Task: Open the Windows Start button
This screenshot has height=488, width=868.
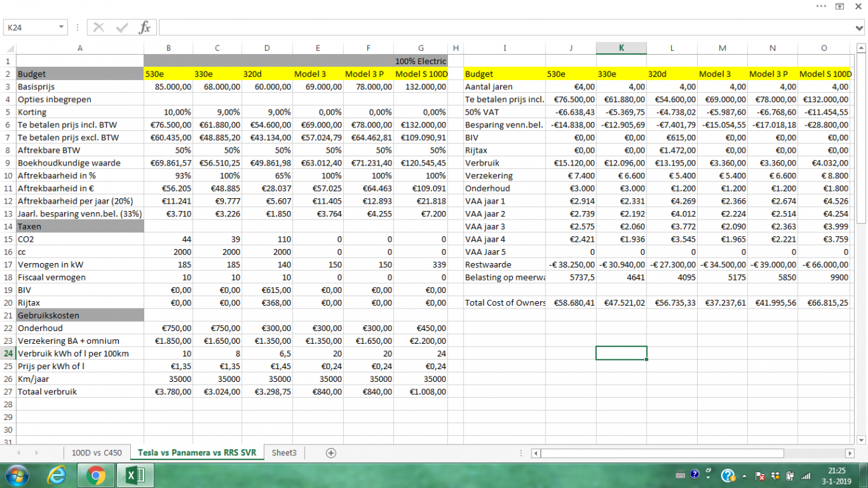Action: (x=15, y=475)
